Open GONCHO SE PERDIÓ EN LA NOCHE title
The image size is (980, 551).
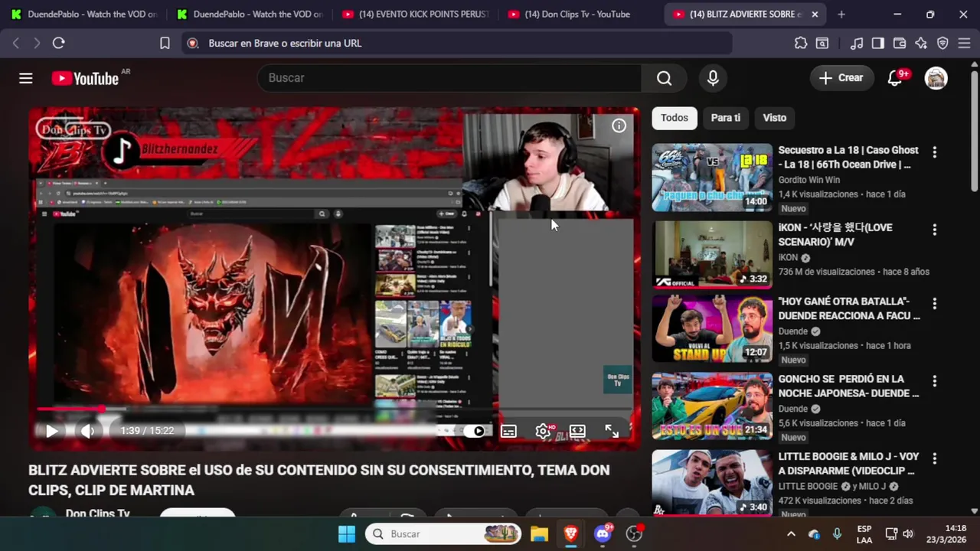click(848, 386)
